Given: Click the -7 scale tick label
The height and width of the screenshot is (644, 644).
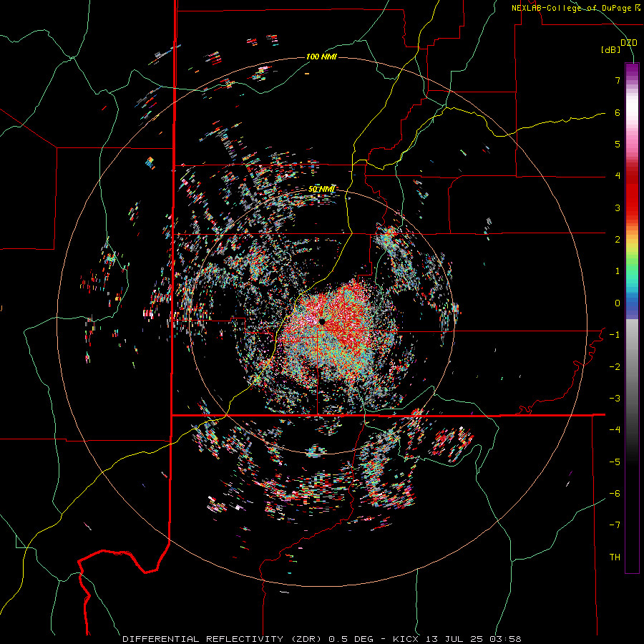Looking at the screenshot, I should pyautogui.click(x=615, y=525).
